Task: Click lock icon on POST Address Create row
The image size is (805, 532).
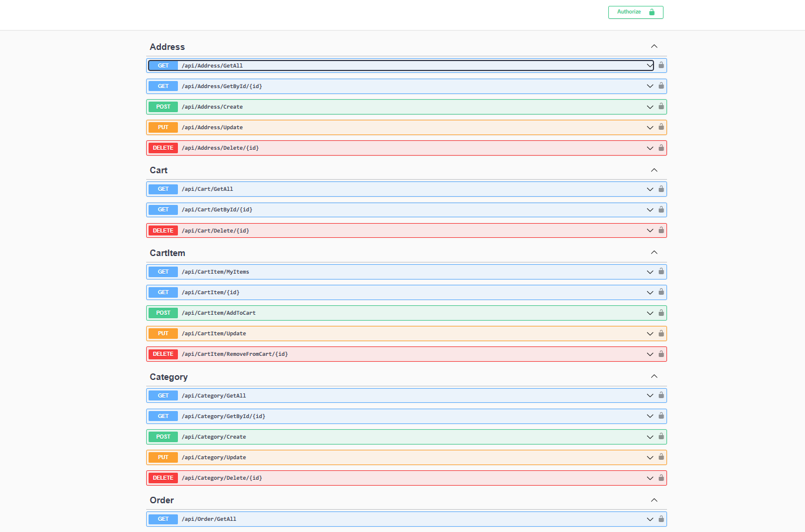Action: click(x=661, y=106)
